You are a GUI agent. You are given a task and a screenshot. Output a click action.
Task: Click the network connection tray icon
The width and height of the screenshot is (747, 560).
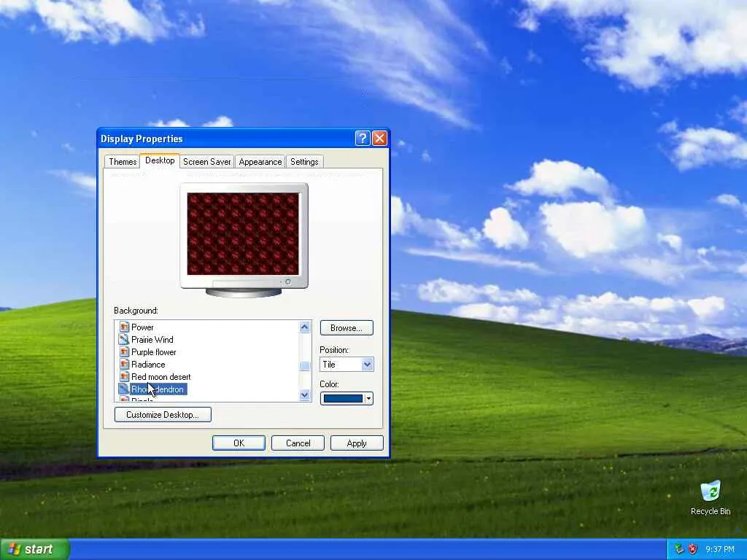point(679,550)
